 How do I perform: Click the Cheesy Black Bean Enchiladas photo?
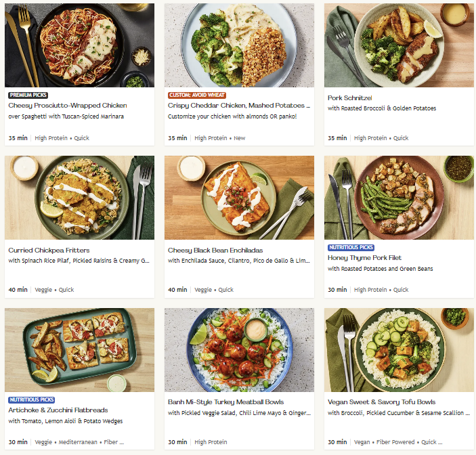(x=239, y=198)
